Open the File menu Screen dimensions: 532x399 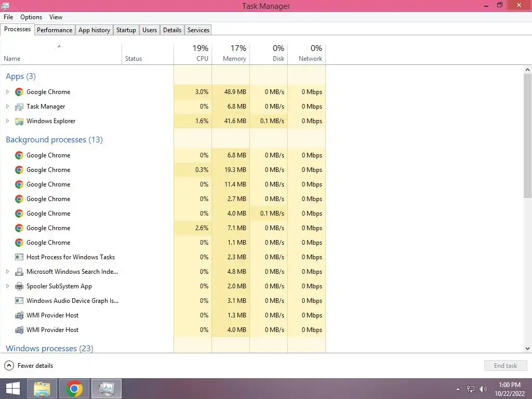(x=8, y=17)
